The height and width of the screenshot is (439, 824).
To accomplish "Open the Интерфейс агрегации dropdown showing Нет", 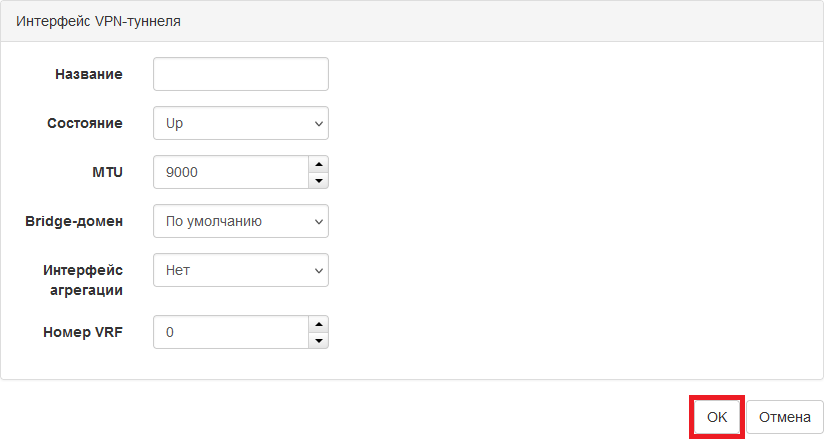I will 241,270.
